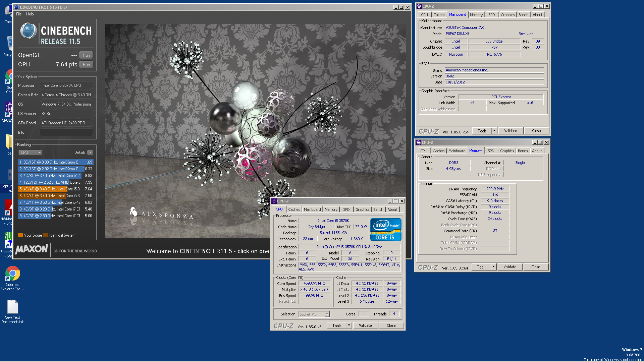The width and height of the screenshot is (644, 362).
Task: Switch to Caches tab in CPU window
Action: pyautogui.click(x=294, y=209)
